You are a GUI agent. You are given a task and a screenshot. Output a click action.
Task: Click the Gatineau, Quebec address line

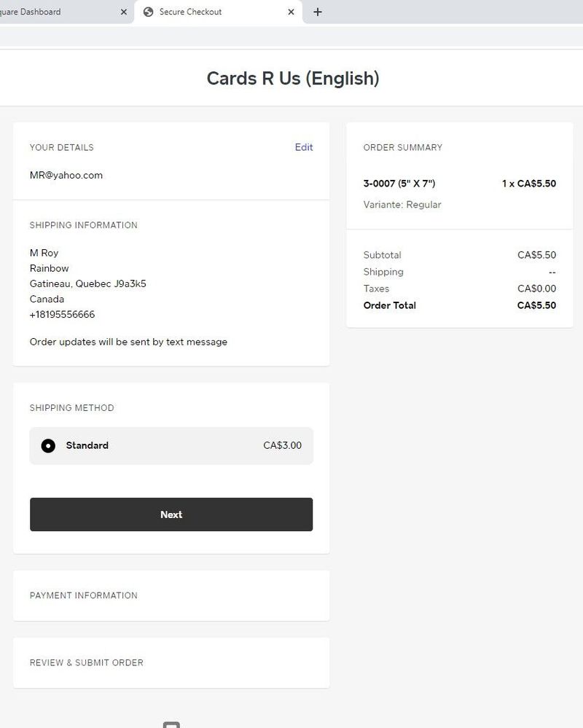88,283
